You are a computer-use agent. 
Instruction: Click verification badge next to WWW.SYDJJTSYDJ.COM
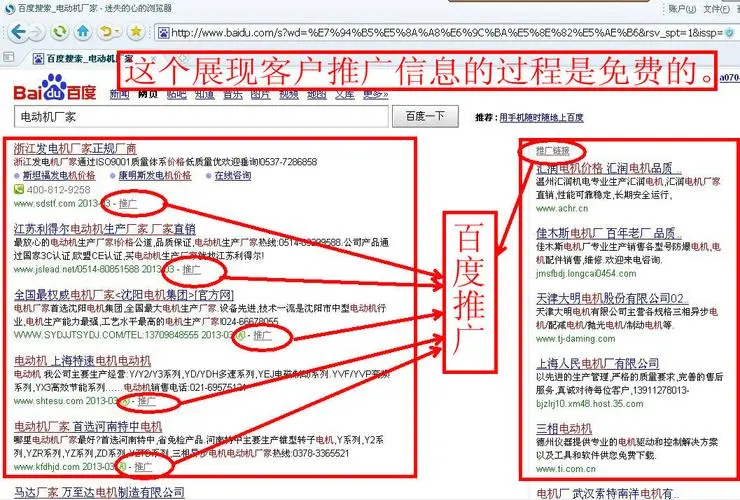point(241,335)
